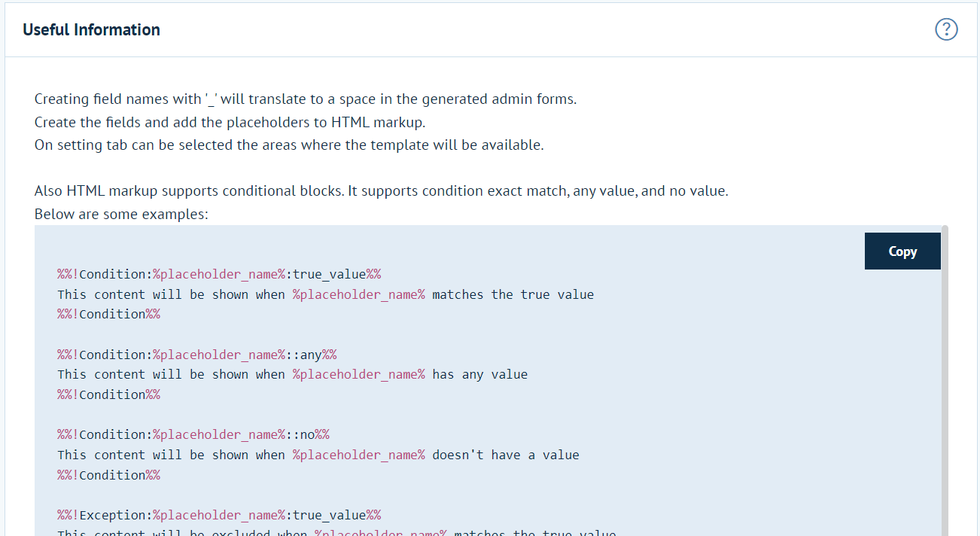Click the 'Also HTML markup supports' sentence

coord(381,191)
